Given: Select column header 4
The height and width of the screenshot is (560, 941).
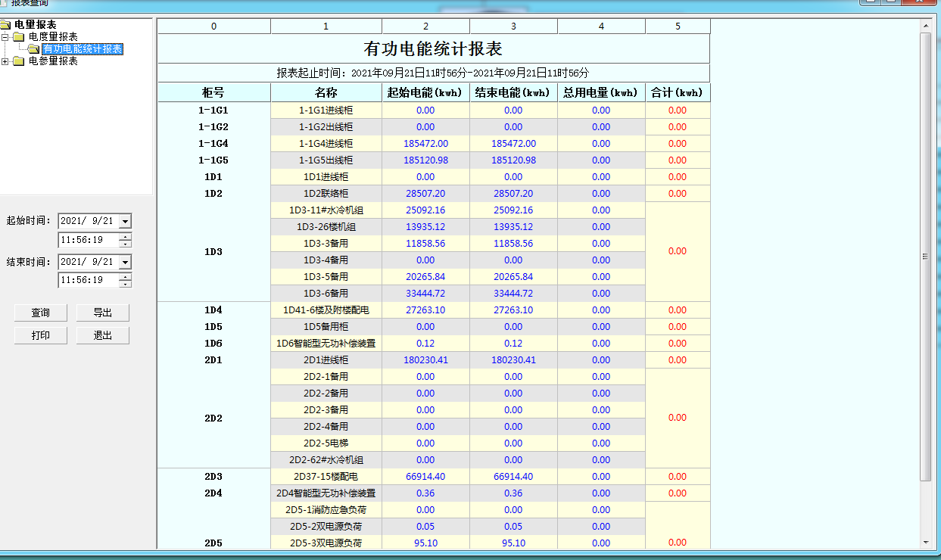Looking at the screenshot, I should click(601, 26).
